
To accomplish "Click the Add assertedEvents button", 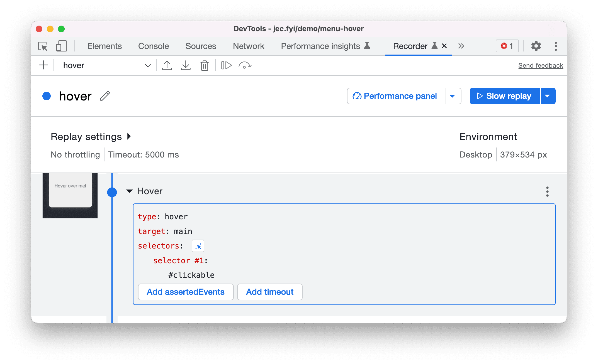I will tap(185, 292).
